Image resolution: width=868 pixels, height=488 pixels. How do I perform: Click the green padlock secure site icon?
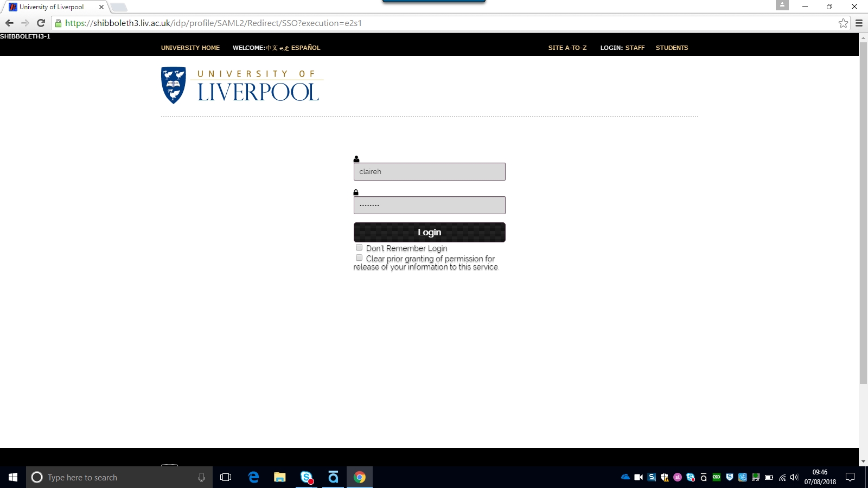[x=58, y=23]
